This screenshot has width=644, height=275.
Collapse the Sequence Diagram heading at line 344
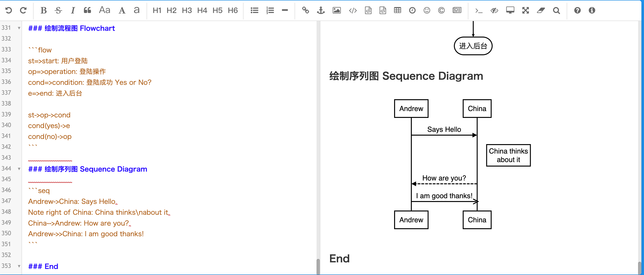pyautogui.click(x=19, y=169)
